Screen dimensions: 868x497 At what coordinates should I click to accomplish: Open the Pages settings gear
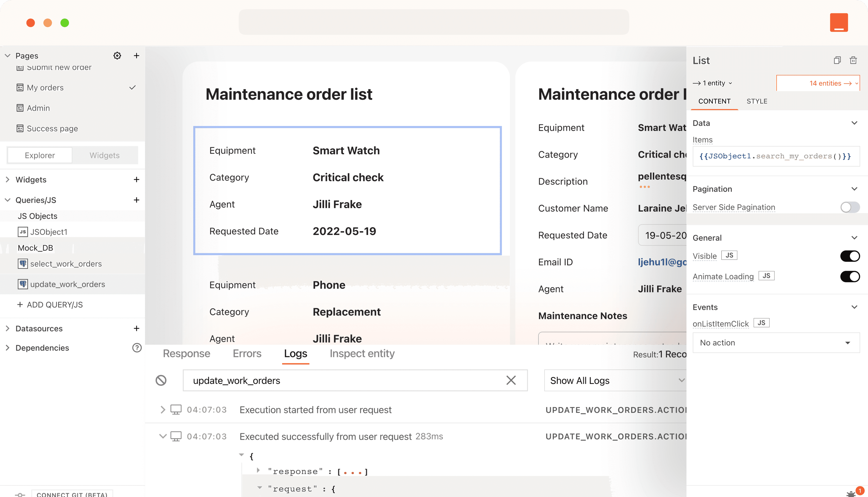click(117, 55)
